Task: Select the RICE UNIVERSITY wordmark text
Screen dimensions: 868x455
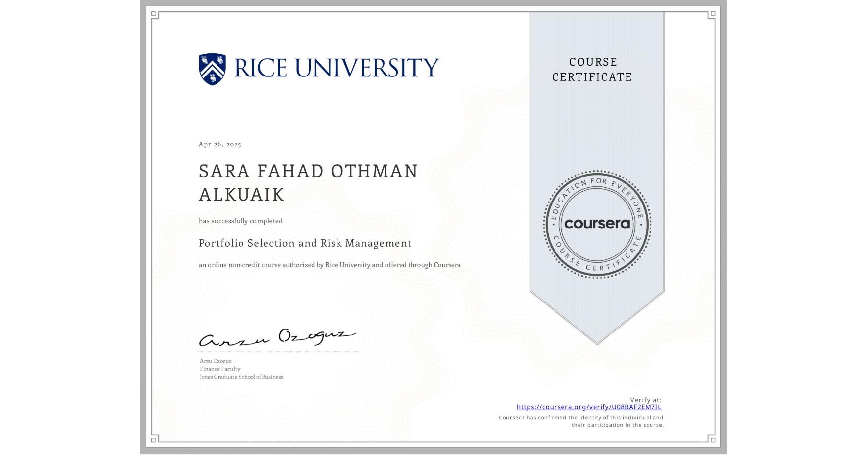Action: click(x=337, y=67)
